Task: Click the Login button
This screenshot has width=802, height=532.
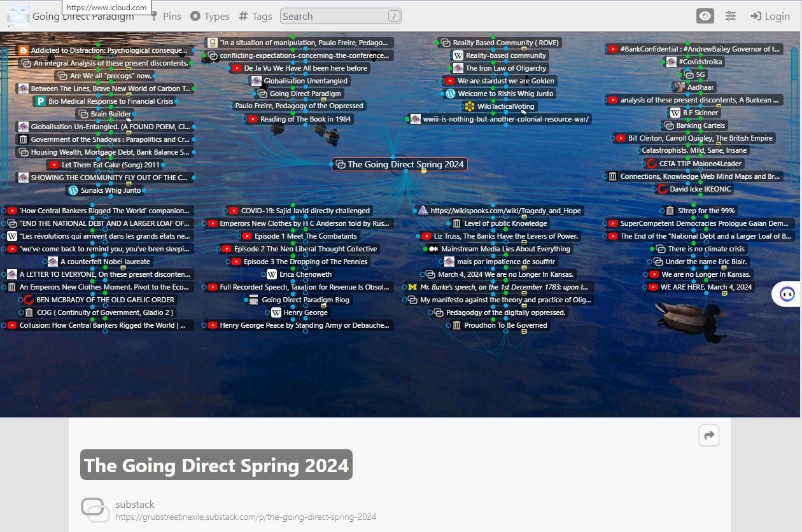Action: click(x=770, y=16)
